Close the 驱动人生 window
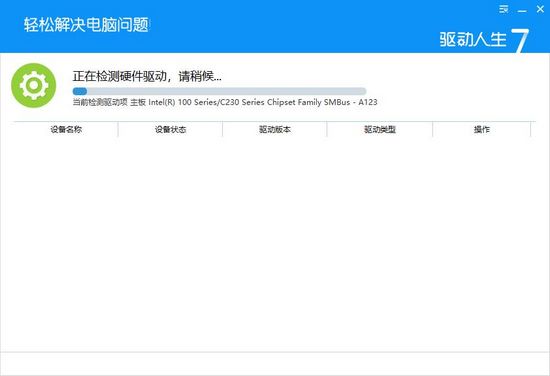 [x=540, y=9]
